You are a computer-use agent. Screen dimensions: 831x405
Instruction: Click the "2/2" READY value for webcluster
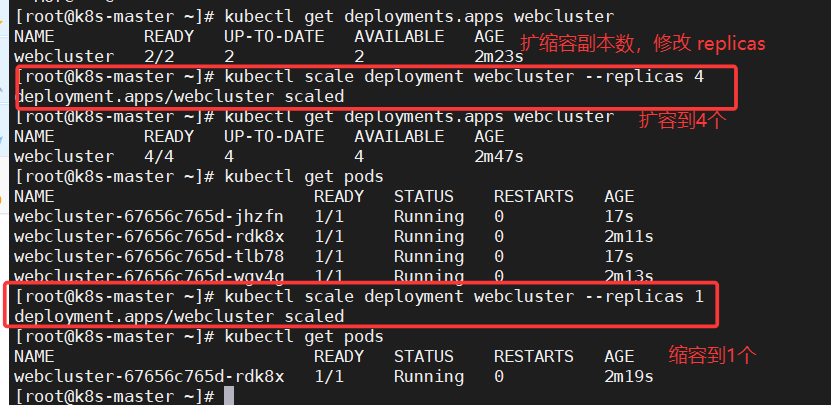coord(158,56)
